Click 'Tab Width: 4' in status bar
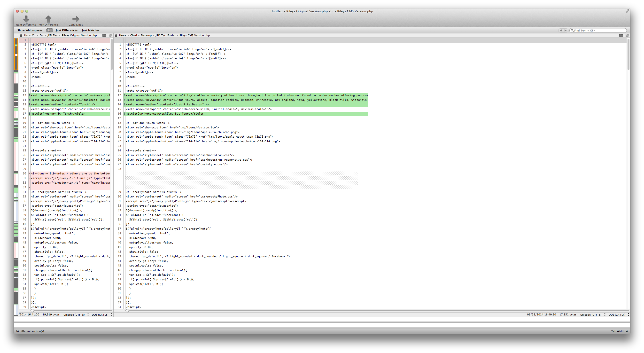The image size is (644, 353). (619, 331)
